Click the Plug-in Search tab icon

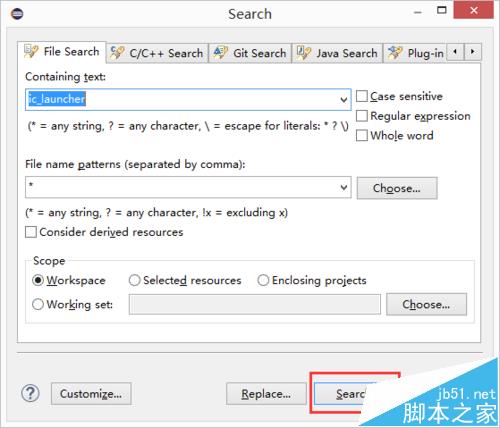395,53
